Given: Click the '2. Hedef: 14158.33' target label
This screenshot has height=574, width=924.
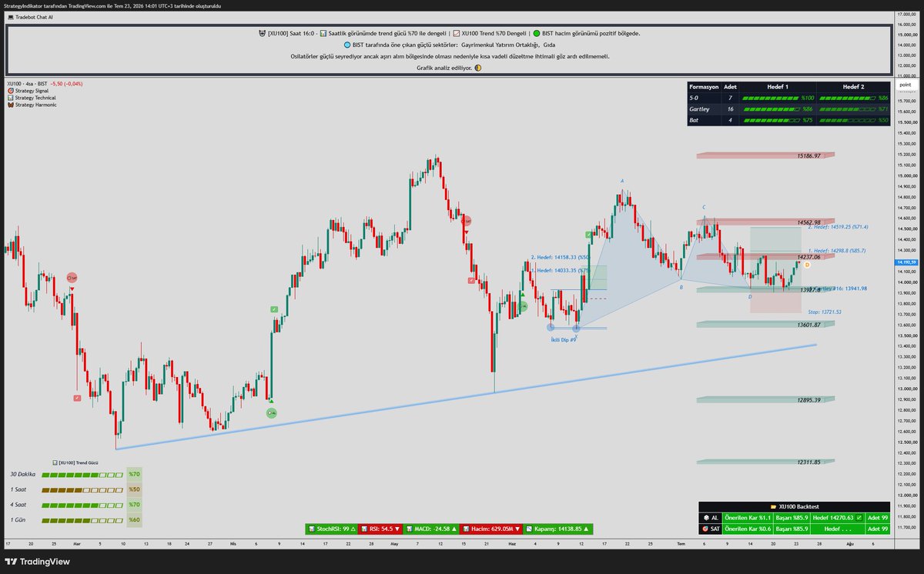Looking at the screenshot, I should point(561,258).
